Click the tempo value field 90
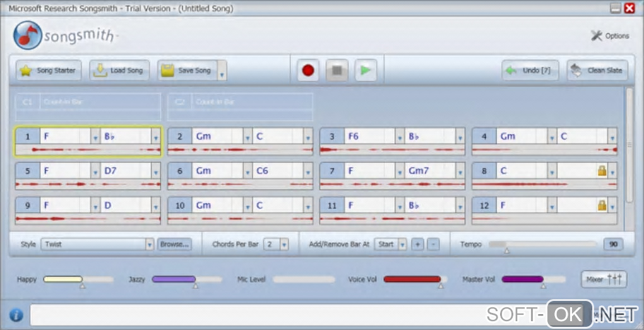644x330 pixels. [613, 244]
